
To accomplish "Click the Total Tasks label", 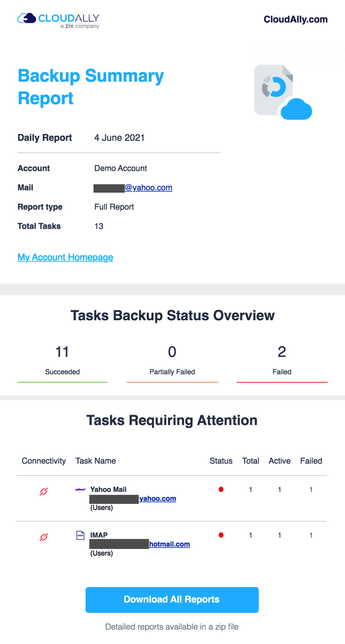I will (x=39, y=226).
